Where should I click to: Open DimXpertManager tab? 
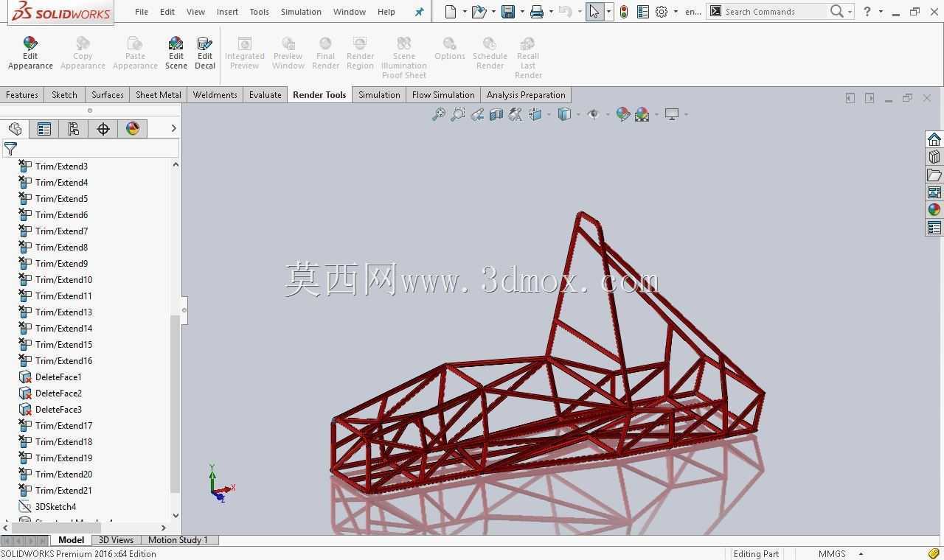coord(103,129)
